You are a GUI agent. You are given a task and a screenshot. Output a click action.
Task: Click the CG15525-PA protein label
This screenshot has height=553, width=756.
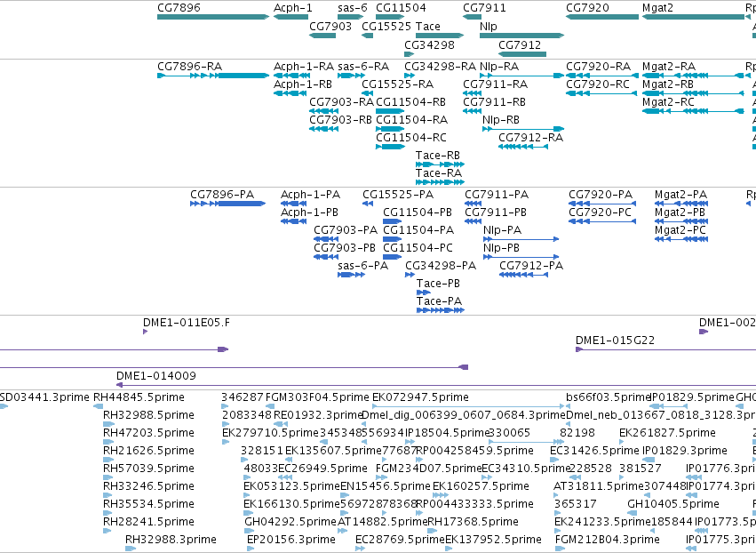398,195
